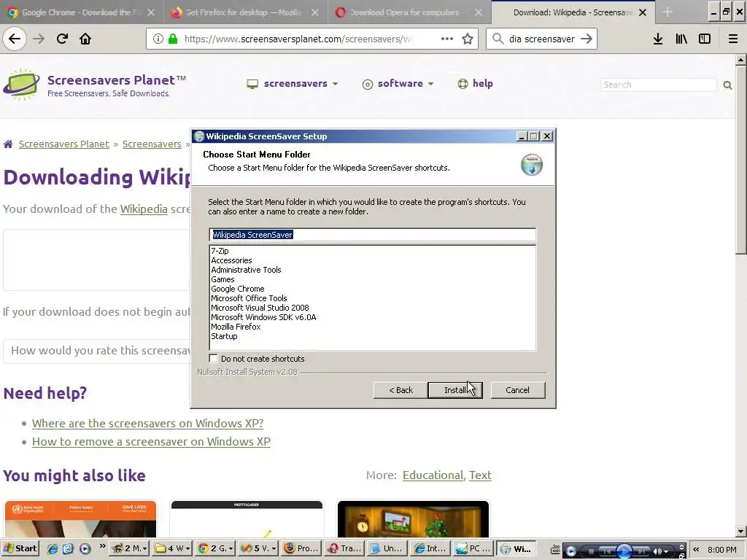Open page actions three-dot menu
Viewport: 747px width, 560px height.
click(x=447, y=39)
